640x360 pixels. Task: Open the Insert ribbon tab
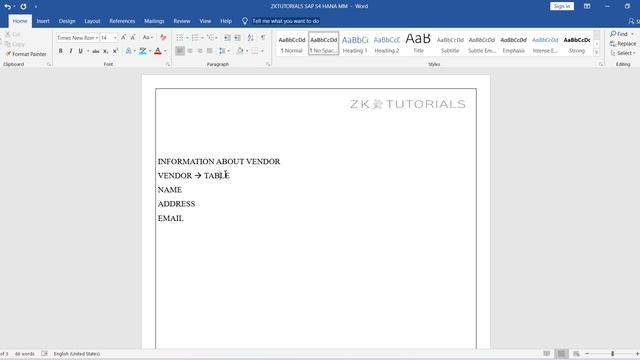(x=43, y=21)
